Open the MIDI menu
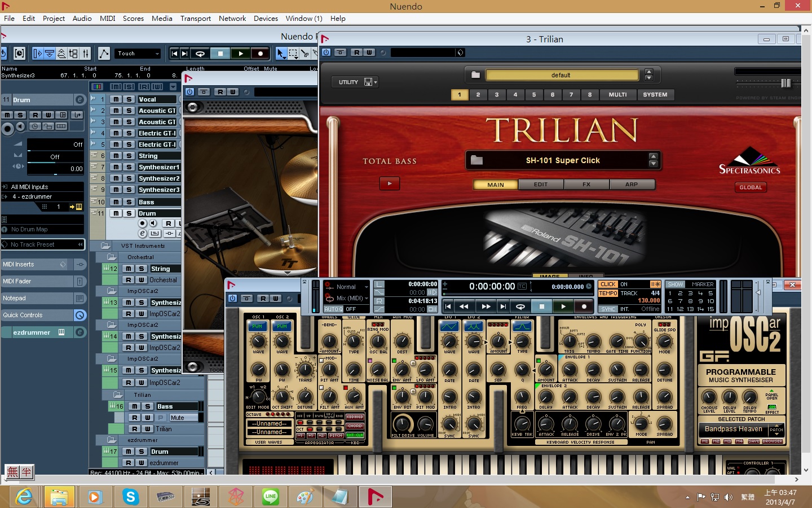 pos(108,18)
